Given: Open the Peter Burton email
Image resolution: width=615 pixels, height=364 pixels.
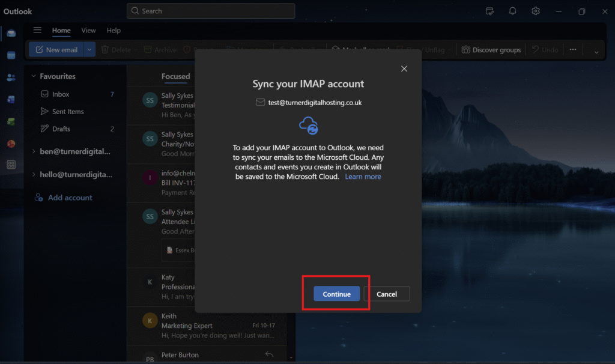Looking at the screenshot, I should (x=207, y=354).
